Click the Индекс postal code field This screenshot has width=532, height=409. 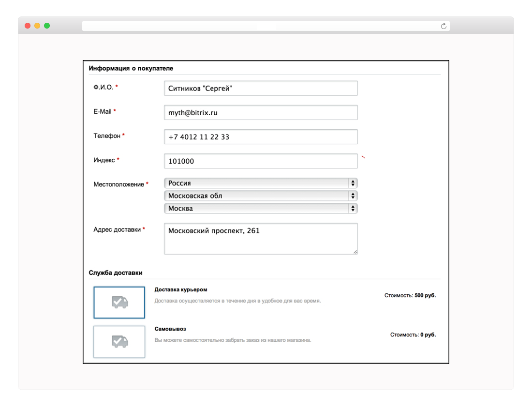pos(261,161)
